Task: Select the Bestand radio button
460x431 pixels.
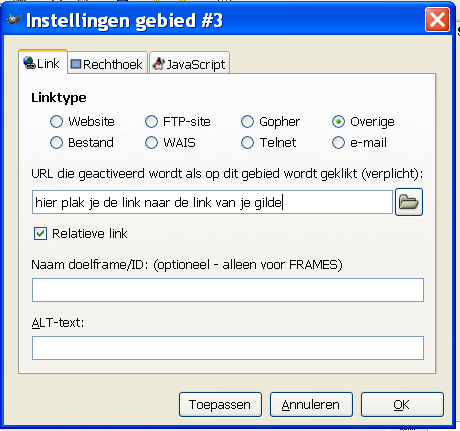Action: click(x=56, y=143)
